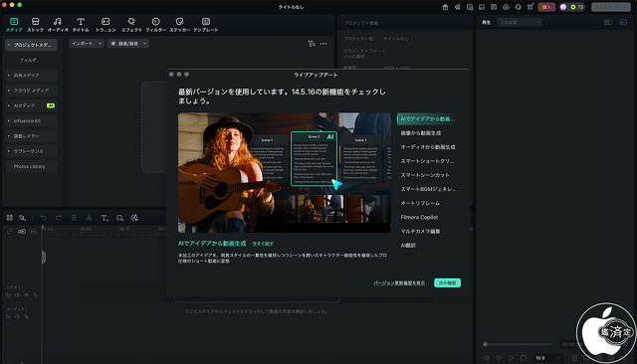Open the フィルター filters tab
The height and width of the screenshot is (364, 637).
coord(155,25)
